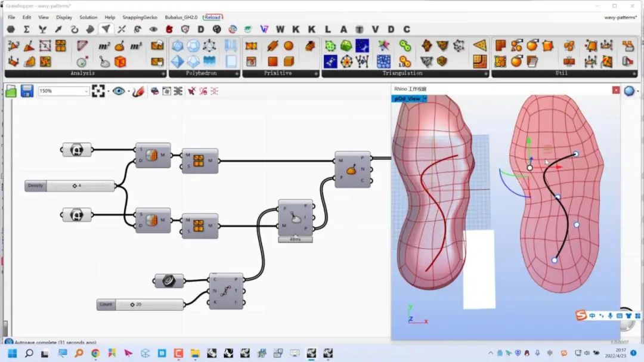644x362 pixels.
Task: Close the Rhino viewport panel with red X
Action: pyautogui.click(x=615, y=90)
